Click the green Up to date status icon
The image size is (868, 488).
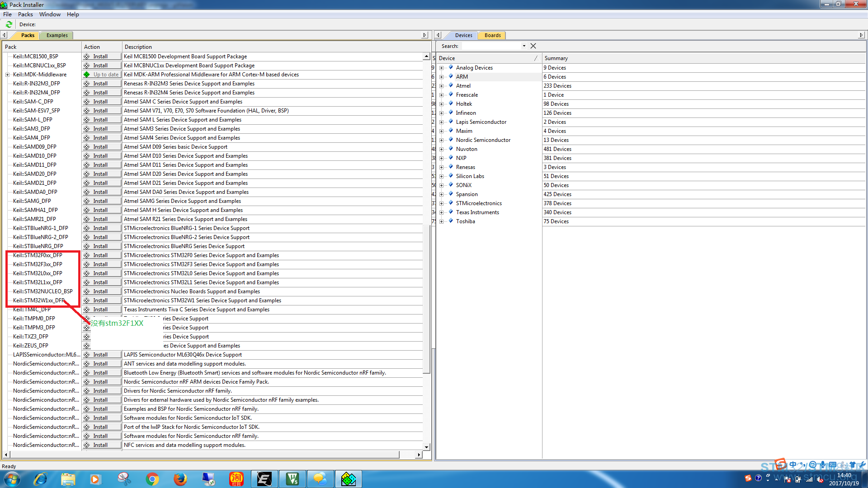pos(87,75)
